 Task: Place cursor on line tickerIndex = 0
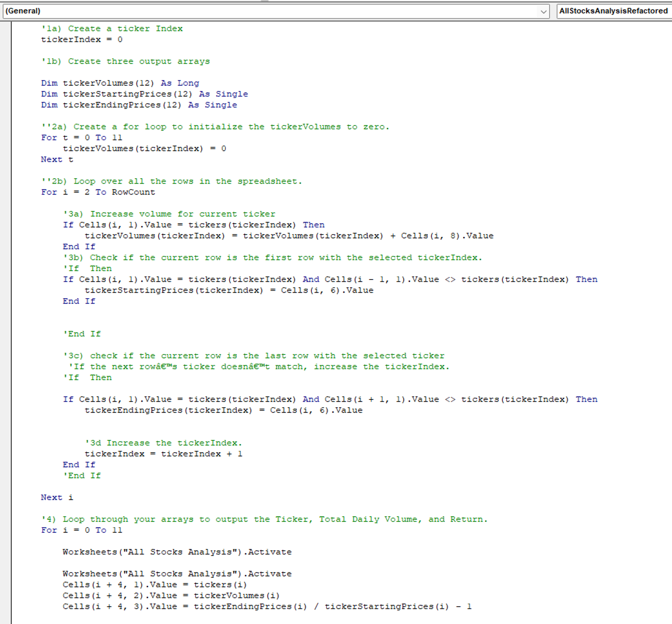[82, 40]
